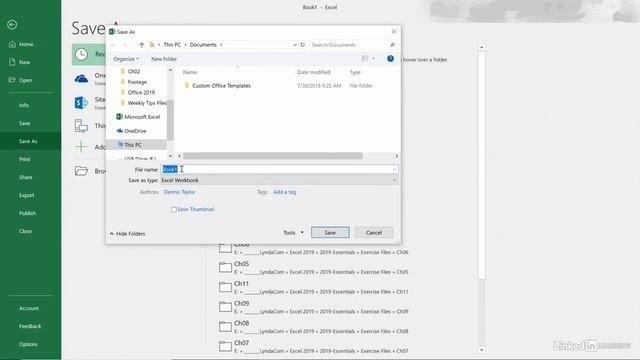Click the SharePoint Sites icon
The height and width of the screenshot is (360, 640).
81,102
